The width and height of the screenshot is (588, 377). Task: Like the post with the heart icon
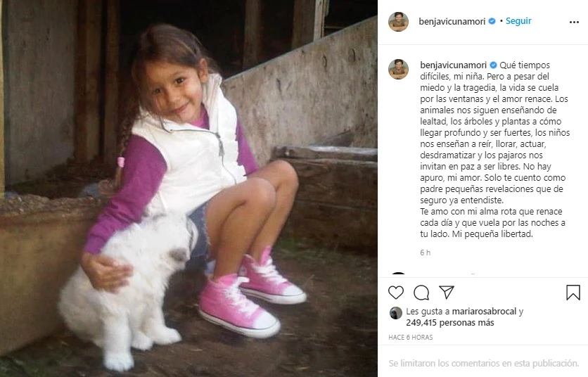[395, 292]
